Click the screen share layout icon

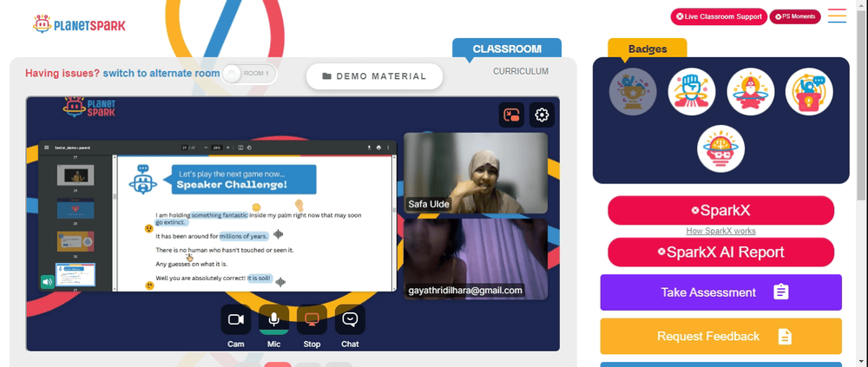point(511,115)
